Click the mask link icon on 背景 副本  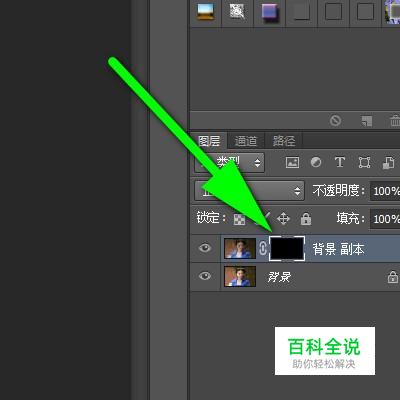tap(263, 248)
